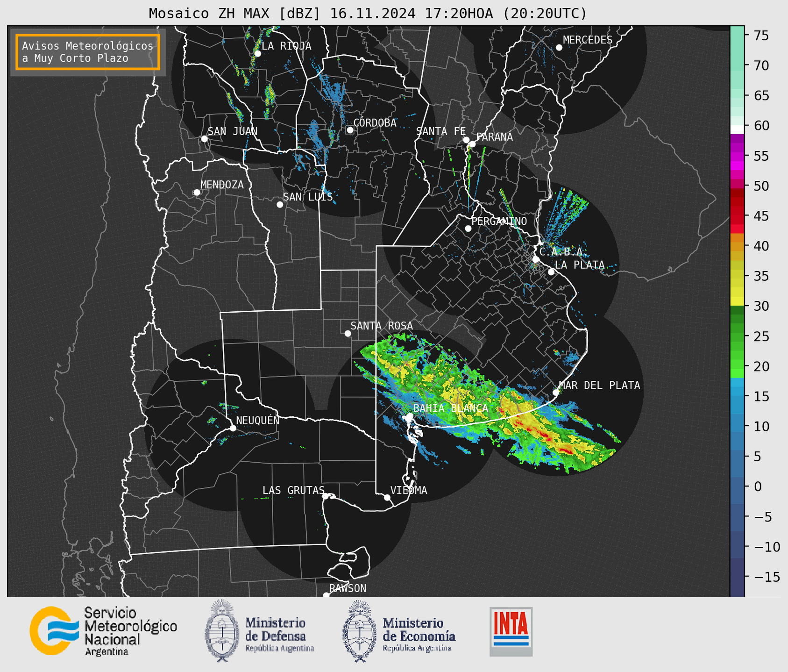The image size is (788, 672).
Task: Click the Ministerio de Economía emblem
Action: 360,631
